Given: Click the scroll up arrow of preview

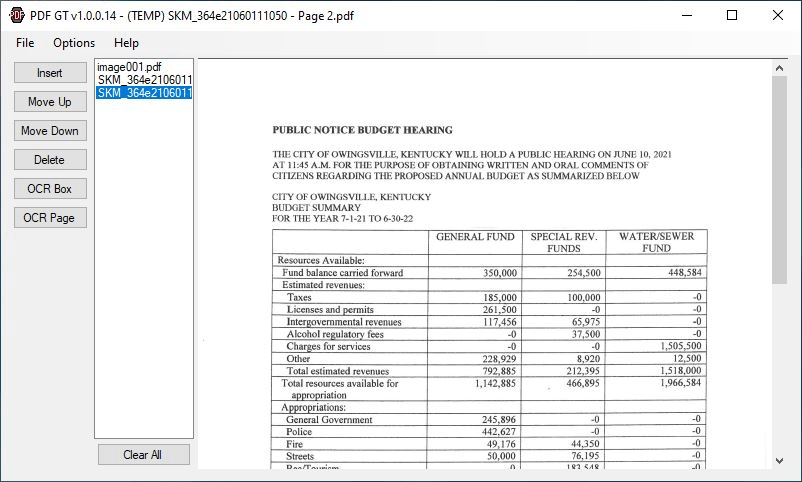Looking at the screenshot, I should [x=779, y=68].
